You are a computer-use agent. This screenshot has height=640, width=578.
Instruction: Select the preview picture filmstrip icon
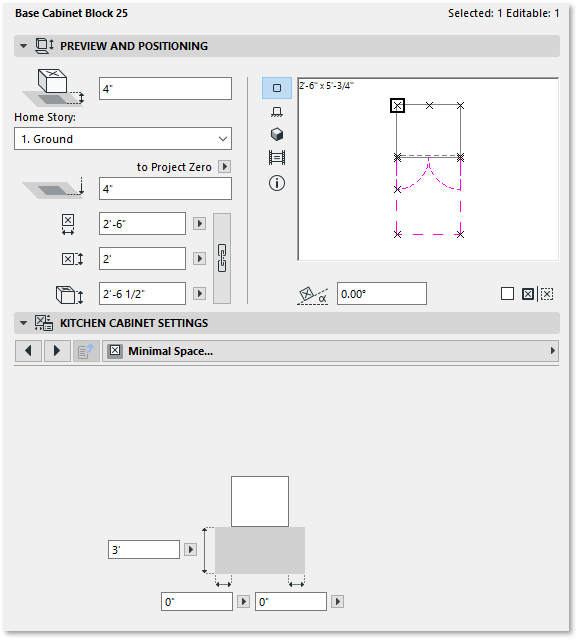pyautogui.click(x=277, y=158)
